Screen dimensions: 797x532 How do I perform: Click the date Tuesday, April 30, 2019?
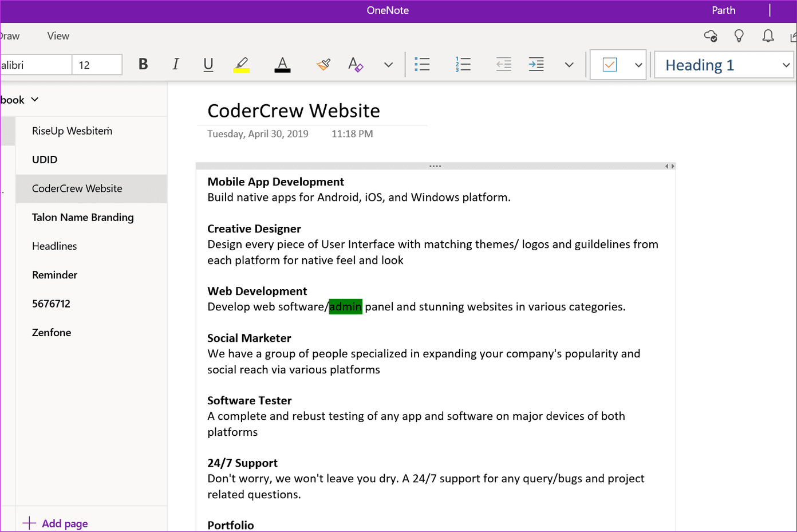click(258, 134)
